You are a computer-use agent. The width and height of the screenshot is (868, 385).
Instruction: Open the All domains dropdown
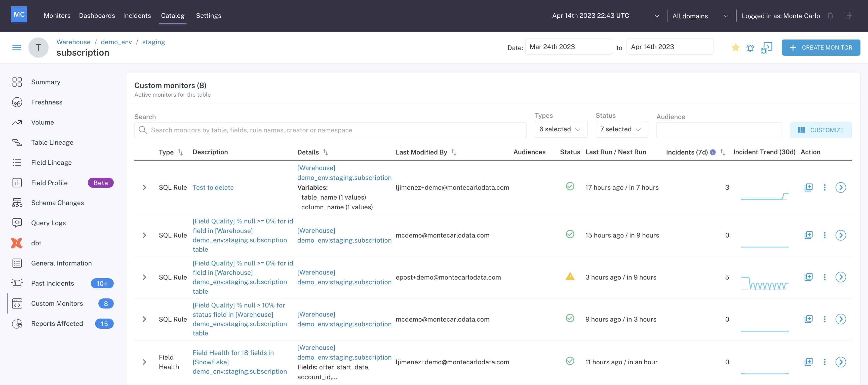pyautogui.click(x=700, y=16)
